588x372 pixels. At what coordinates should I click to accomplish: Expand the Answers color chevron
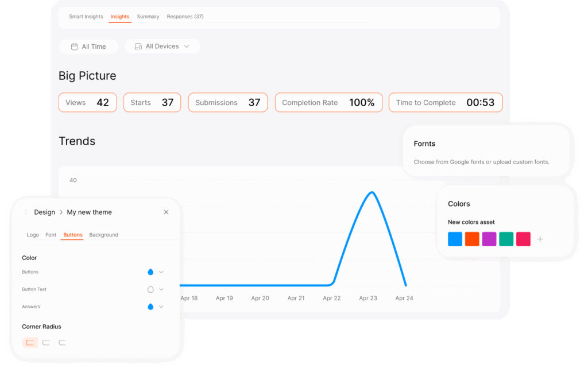coord(161,307)
